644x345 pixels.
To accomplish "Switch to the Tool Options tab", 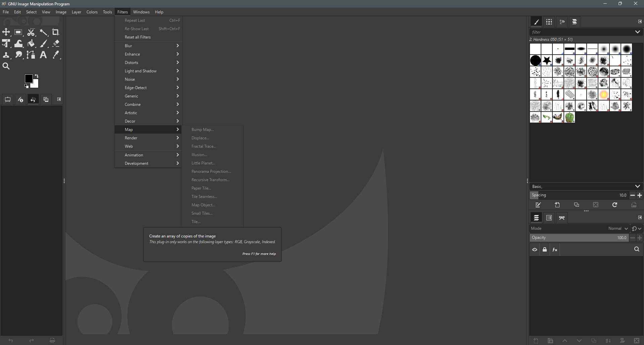I will click(8, 99).
